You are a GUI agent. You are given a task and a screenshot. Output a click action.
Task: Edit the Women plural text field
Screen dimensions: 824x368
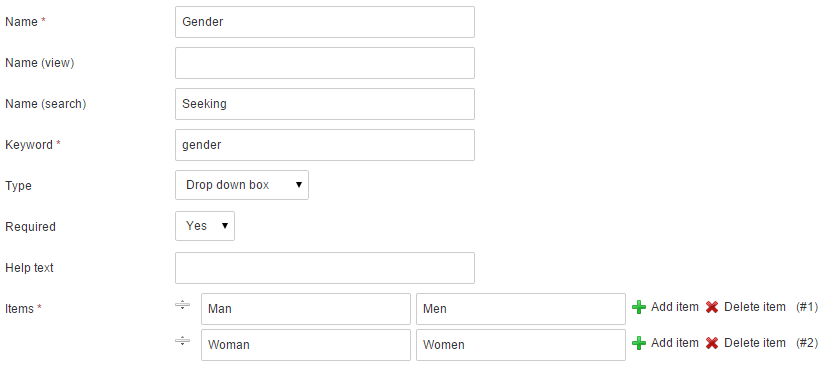521,345
